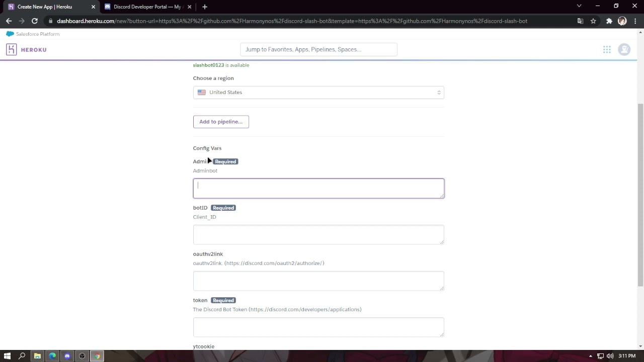Switch to the Discord Developer Portal tab
This screenshot has width=644, height=362.
pos(147,7)
